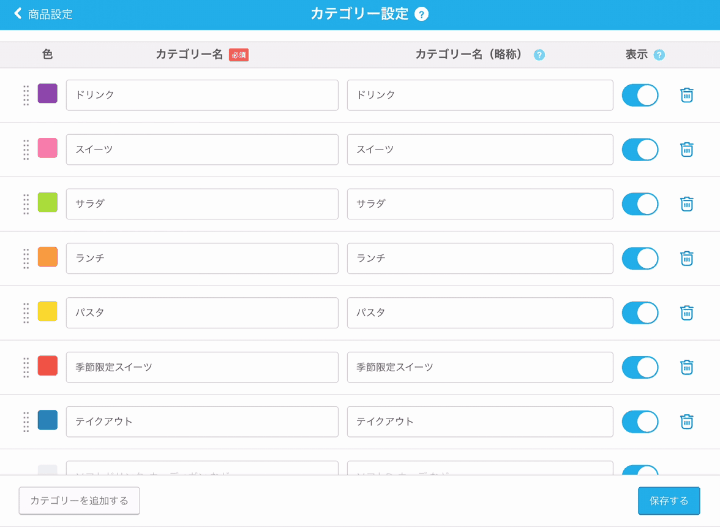Click カテゴリーを追加する button
Image resolution: width=720 pixels, height=527 pixels.
click(79, 500)
